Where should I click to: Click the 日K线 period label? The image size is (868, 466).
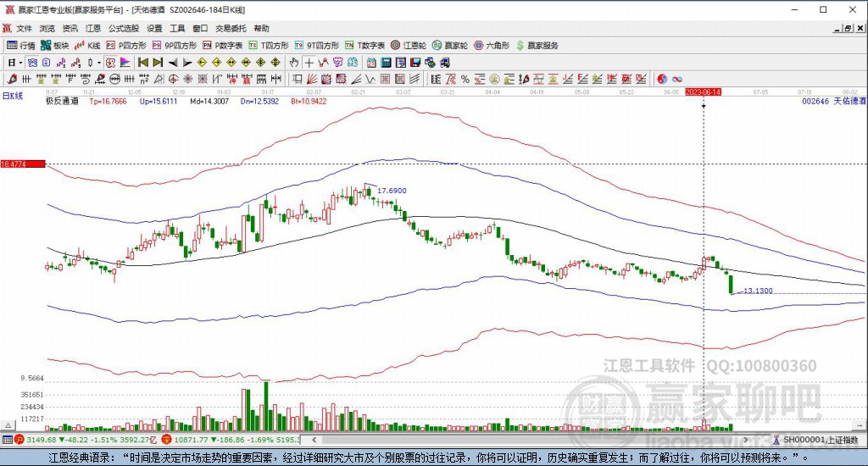[x=13, y=96]
